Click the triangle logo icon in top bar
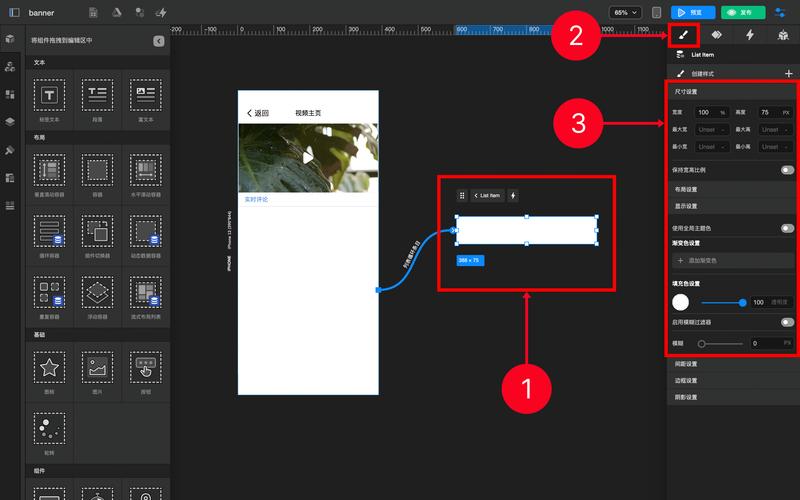Image resolution: width=800 pixels, height=500 pixels. 117,12
